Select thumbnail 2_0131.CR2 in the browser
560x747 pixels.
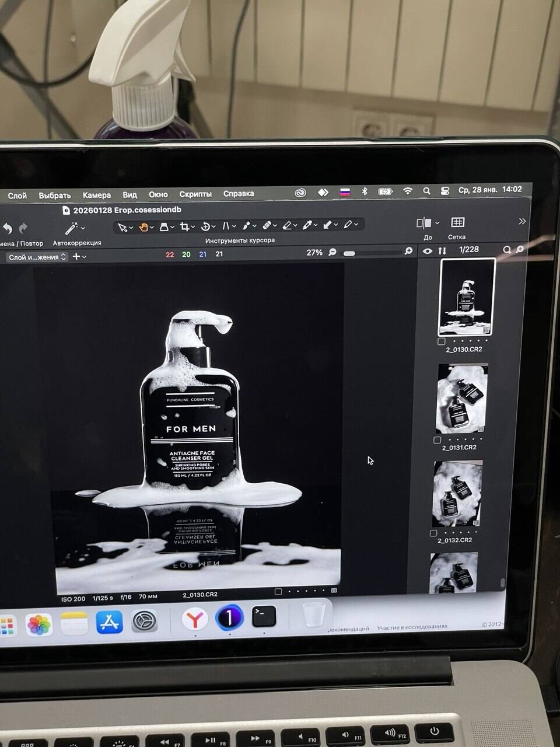coord(462,399)
